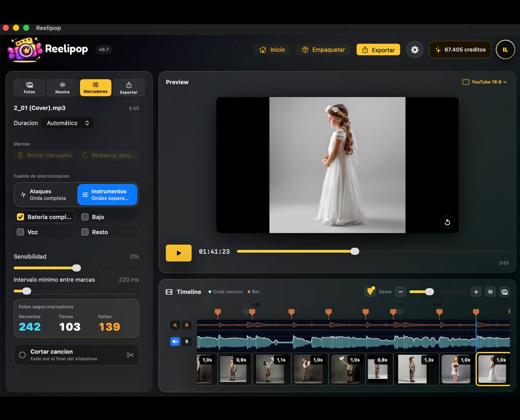The width and height of the screenshot is (520, 420).
Task: Switch to the Exportar sidebar tab
Action: 129,87
